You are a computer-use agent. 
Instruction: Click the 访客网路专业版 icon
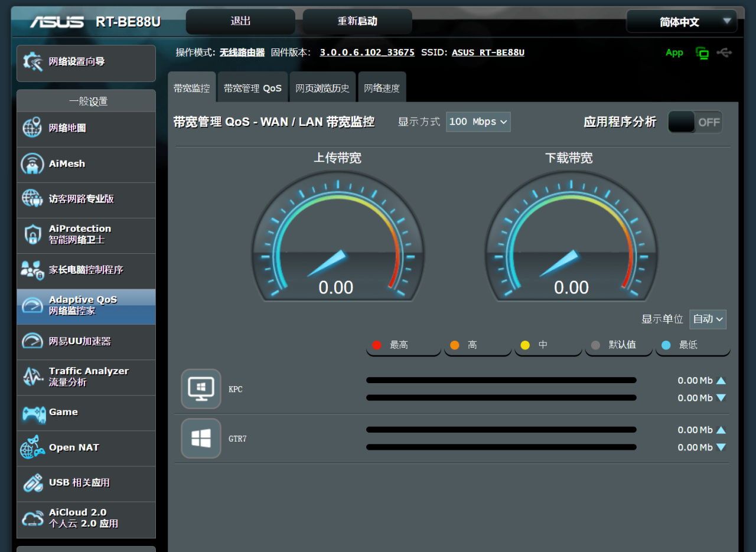click(x=32, y=199)
